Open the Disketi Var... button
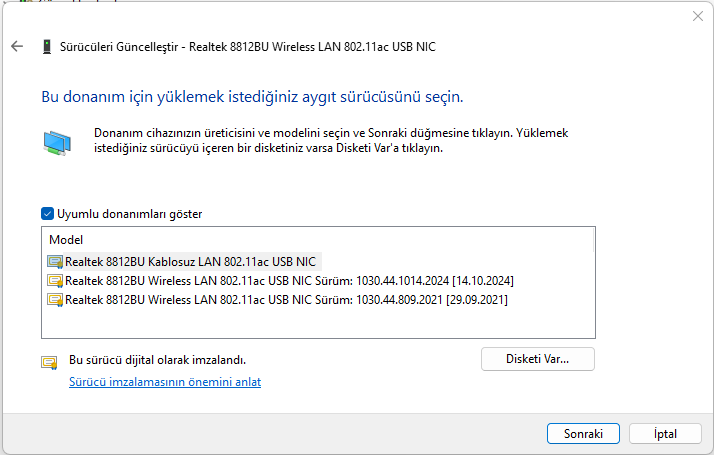The width and height of the screenshot is (714, 455). click(x=537, y=359)
